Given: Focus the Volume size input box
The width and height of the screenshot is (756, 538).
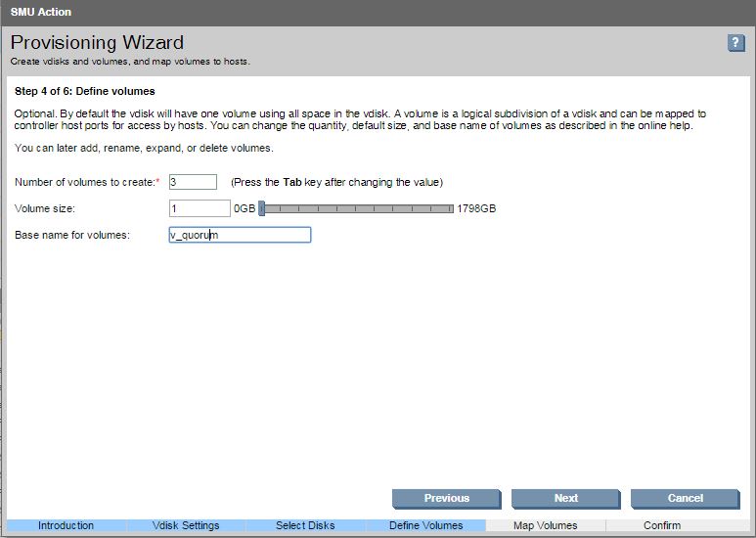Looking at the screenshot, I should 200,208.
